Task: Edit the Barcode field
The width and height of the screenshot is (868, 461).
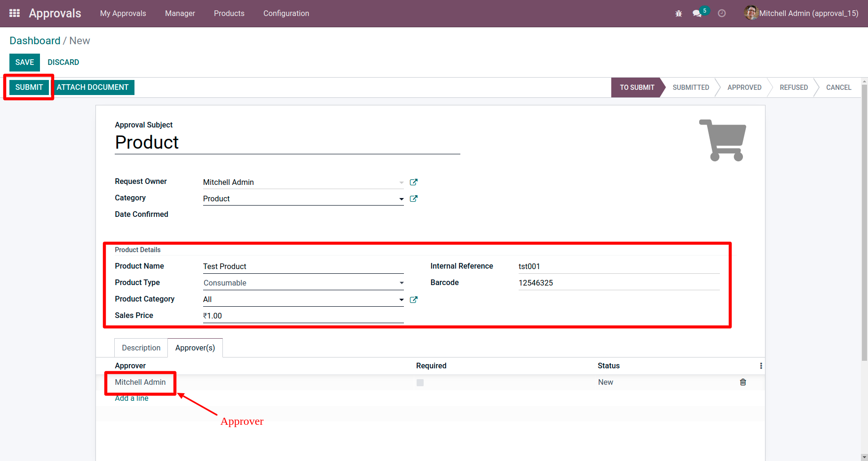Action: [x=619, y=283]
